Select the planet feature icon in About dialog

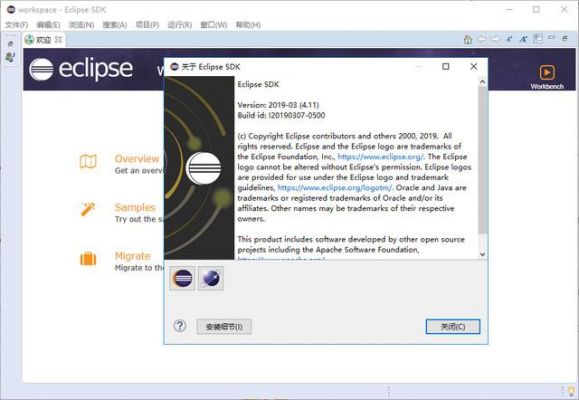(x=211, y=278)
